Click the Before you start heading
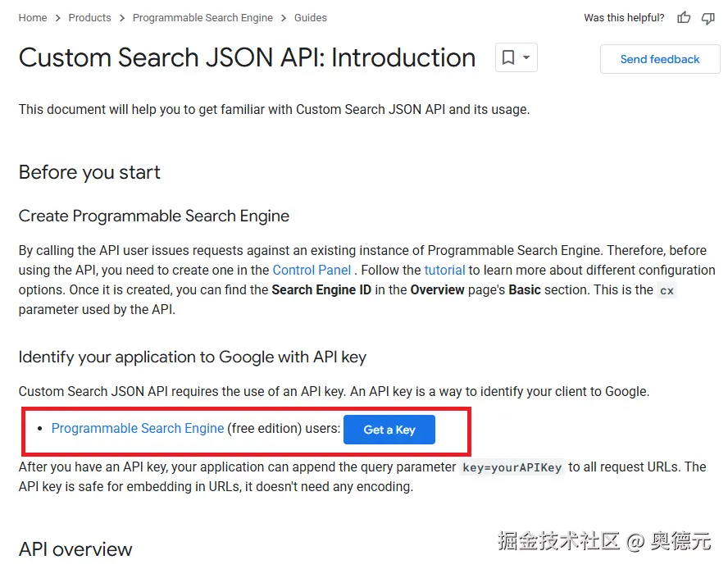 [x=89, y=172]
